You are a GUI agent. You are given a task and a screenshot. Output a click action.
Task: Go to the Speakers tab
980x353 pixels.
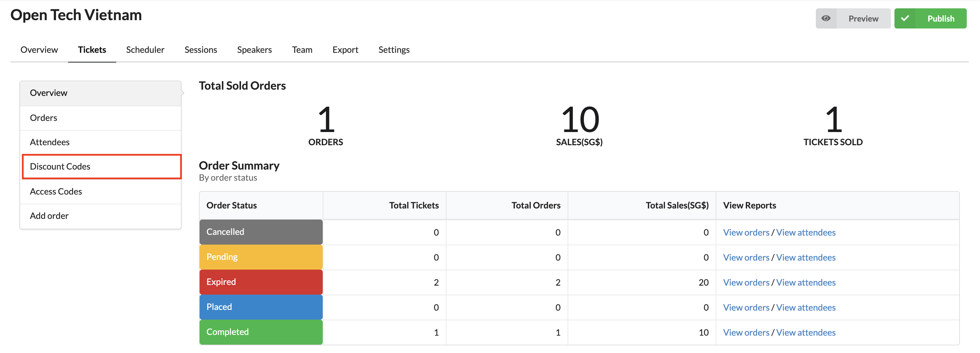click(254, 50)
